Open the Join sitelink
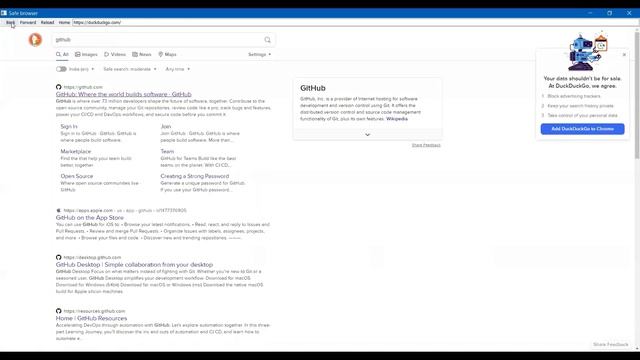Viewport: 640px width, 360px height. coord(166,127)
